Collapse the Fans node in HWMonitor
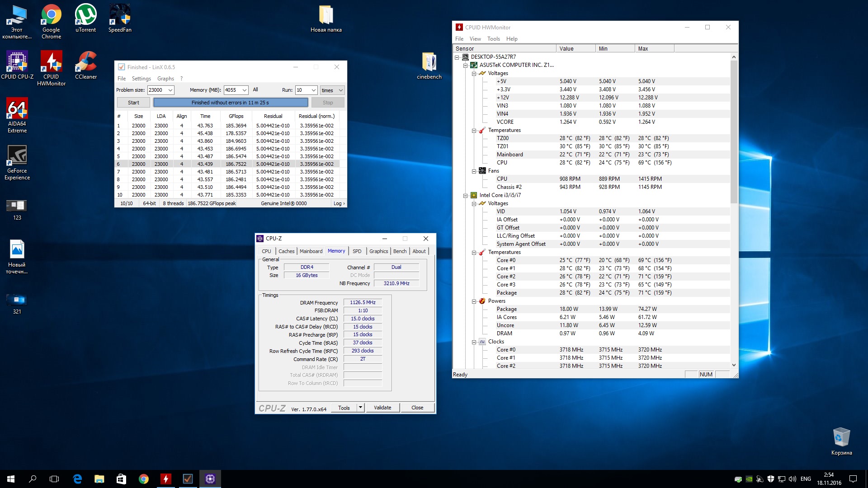Screen dimensions: 868x488 click(474, 171)
